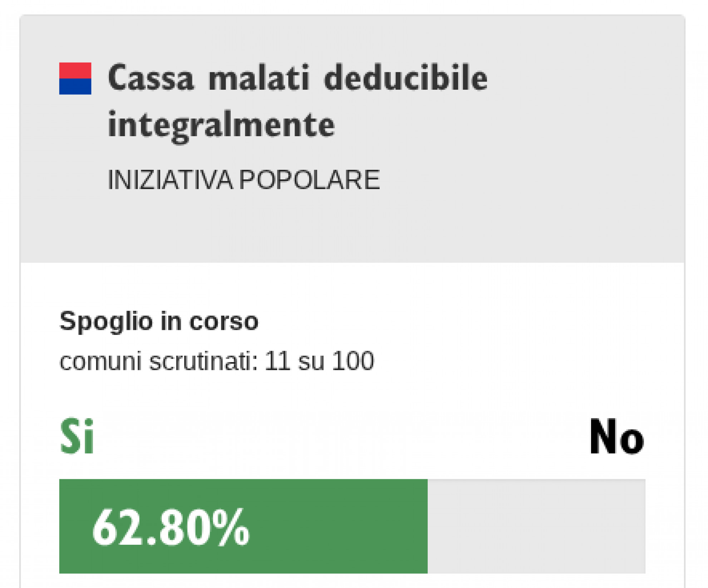Click the word "INIZIATIVA" in the subtitle
This screenshot has width=708, height=588.
170,179
